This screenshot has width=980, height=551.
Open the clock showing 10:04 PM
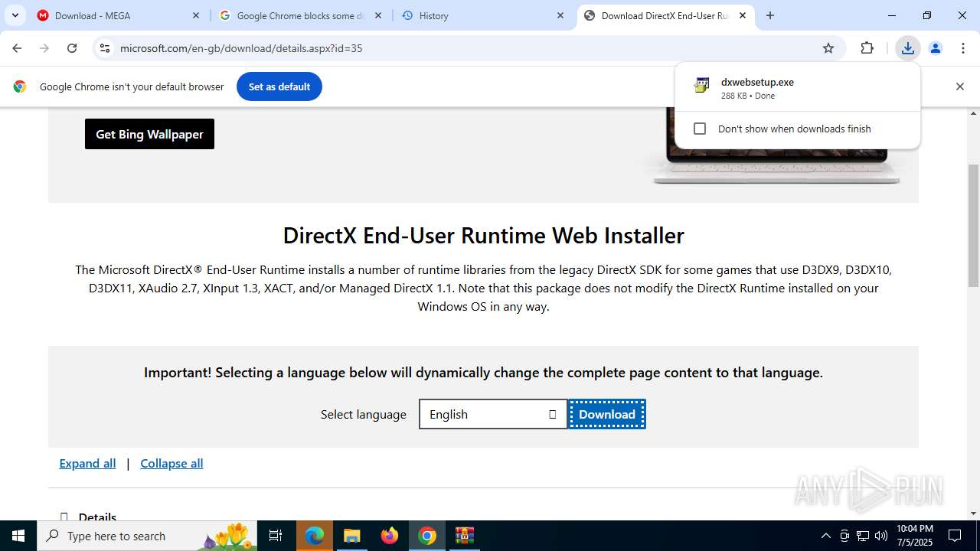tap(915, 536)
